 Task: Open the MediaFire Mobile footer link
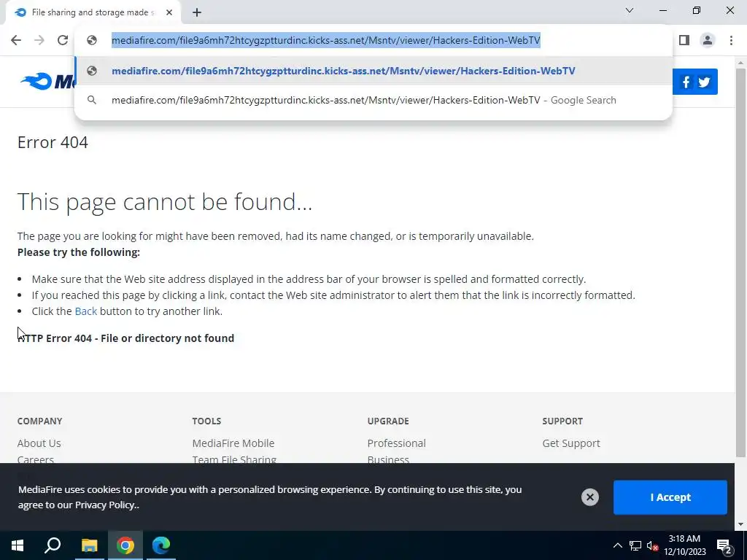pyautogui.click(x=233, y=443)
